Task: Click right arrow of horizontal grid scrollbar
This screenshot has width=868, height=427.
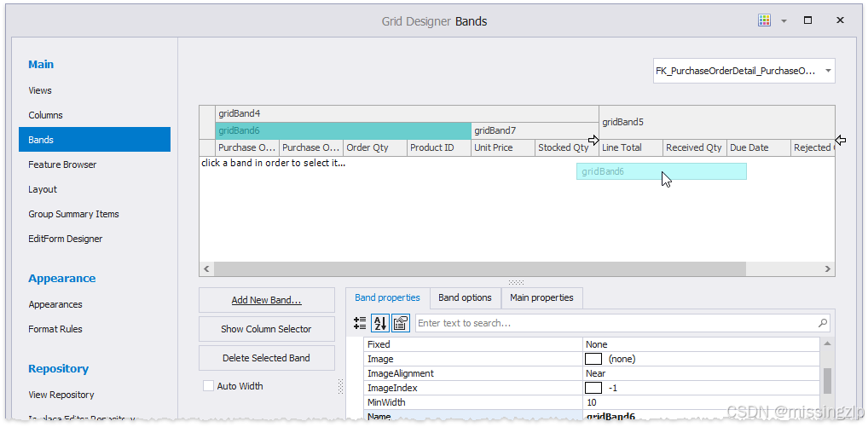Action: pos(828,268)
